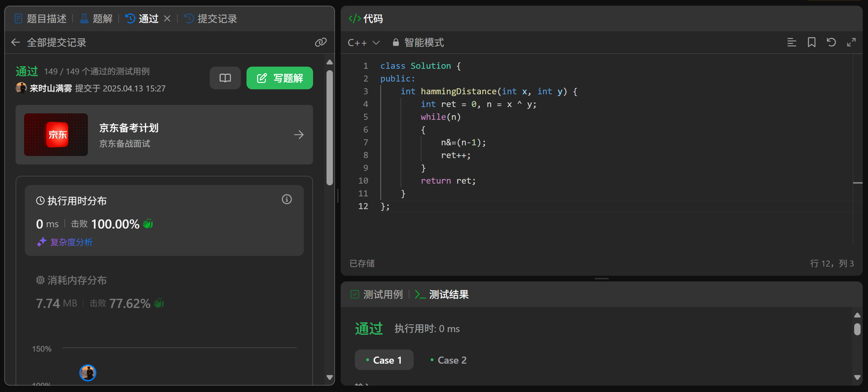Expand the 京东备考计划 card arrow
Screen dimensions: 868x392
pyautogui.click(x=299, y=135)
